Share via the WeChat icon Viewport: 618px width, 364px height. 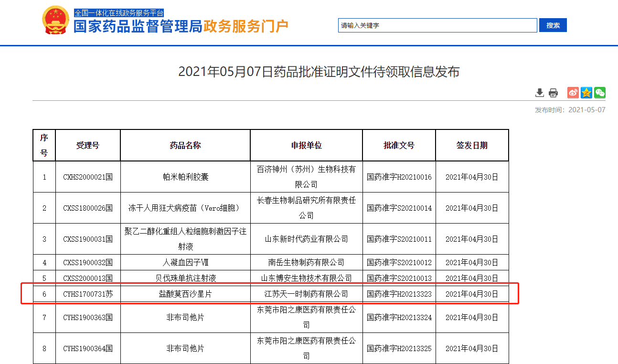click(600, 93)
